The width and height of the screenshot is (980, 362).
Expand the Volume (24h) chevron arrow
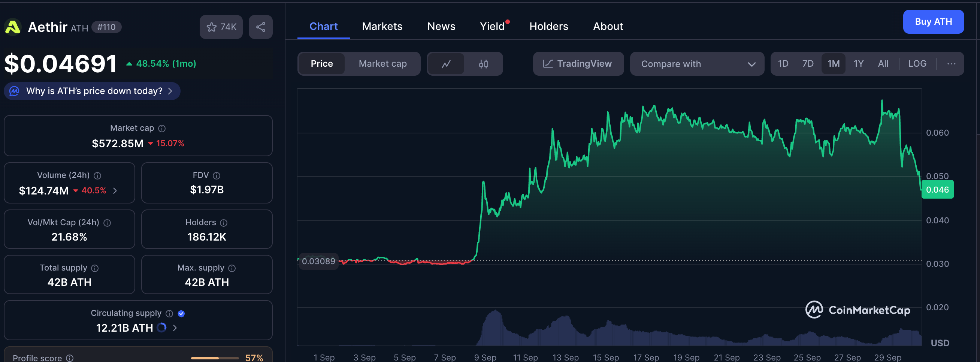[115, 190]
